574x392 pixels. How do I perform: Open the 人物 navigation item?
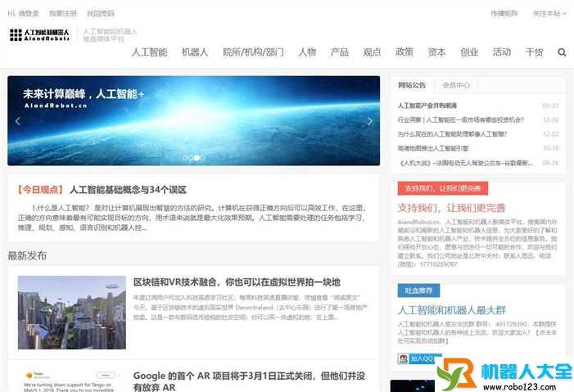[307, 52]
